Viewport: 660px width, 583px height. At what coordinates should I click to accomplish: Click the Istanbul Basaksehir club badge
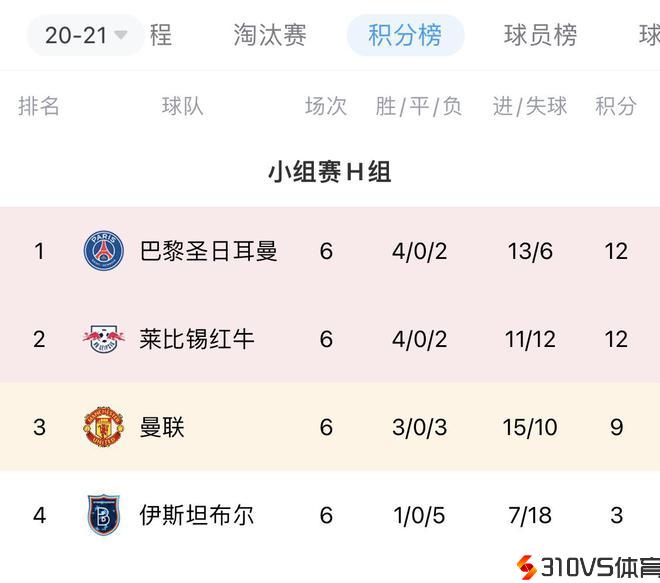pos(103,515)
